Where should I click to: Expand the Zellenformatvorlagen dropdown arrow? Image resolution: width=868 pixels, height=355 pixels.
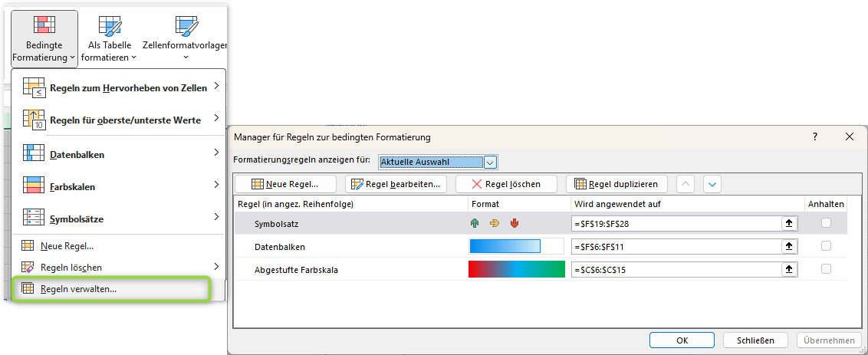point(186,57)
